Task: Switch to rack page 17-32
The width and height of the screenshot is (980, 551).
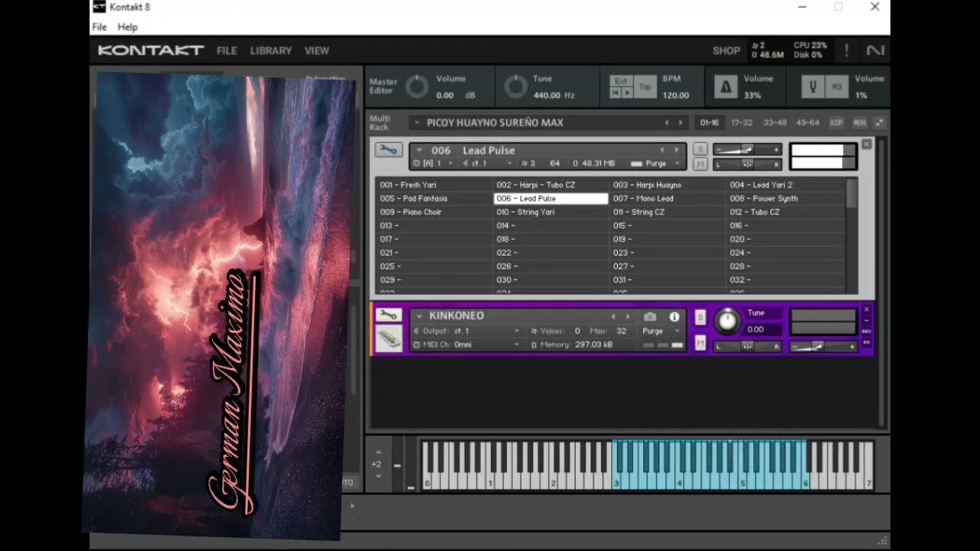Action: pos(742,122)
